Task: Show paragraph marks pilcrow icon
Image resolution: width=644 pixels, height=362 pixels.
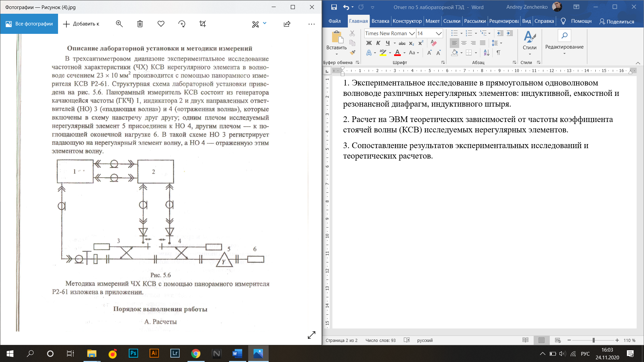Action: click(x=498, y=53)
